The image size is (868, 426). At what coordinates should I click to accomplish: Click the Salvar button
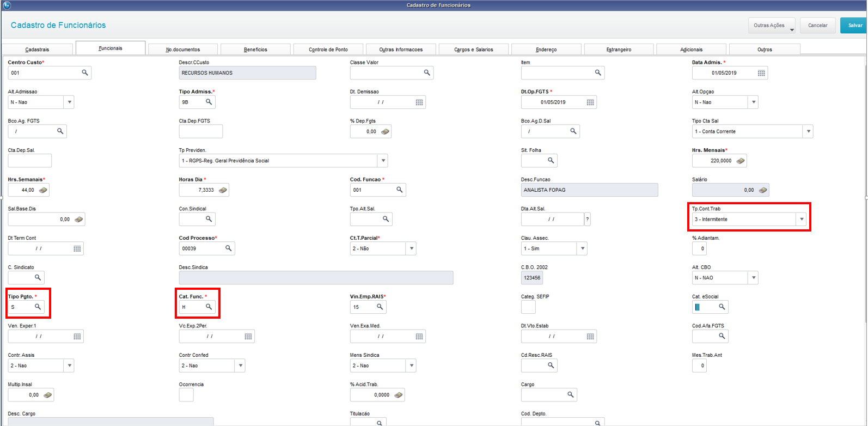(854, 26)
